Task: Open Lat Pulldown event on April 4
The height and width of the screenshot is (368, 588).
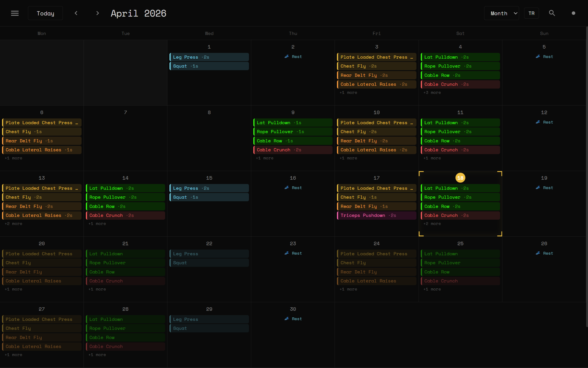Action: pos(460,57)
